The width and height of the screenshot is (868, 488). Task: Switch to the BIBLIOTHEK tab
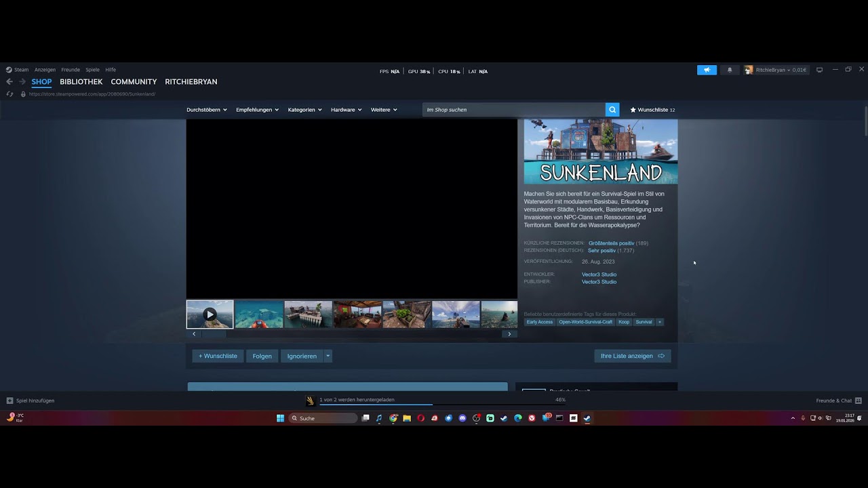pos(81,82)
